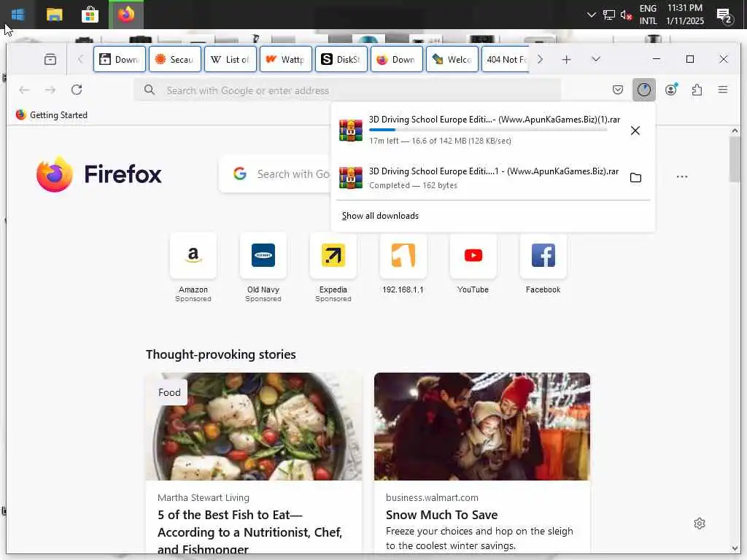
Task: Toggle the Downloads panel toolbar button
Action: [x=644, y=90]
